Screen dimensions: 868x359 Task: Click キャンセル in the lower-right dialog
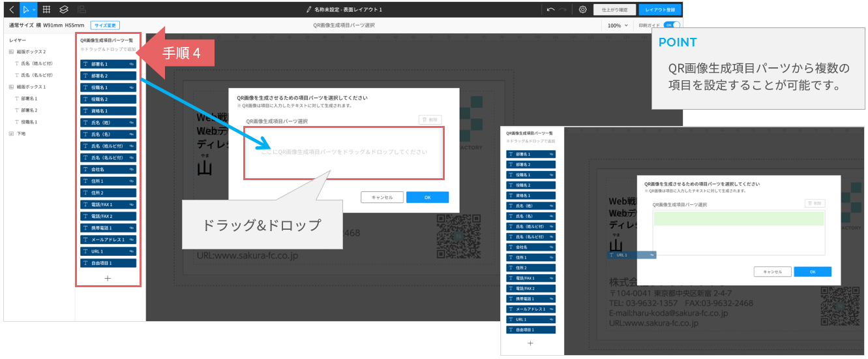point(773,272)
